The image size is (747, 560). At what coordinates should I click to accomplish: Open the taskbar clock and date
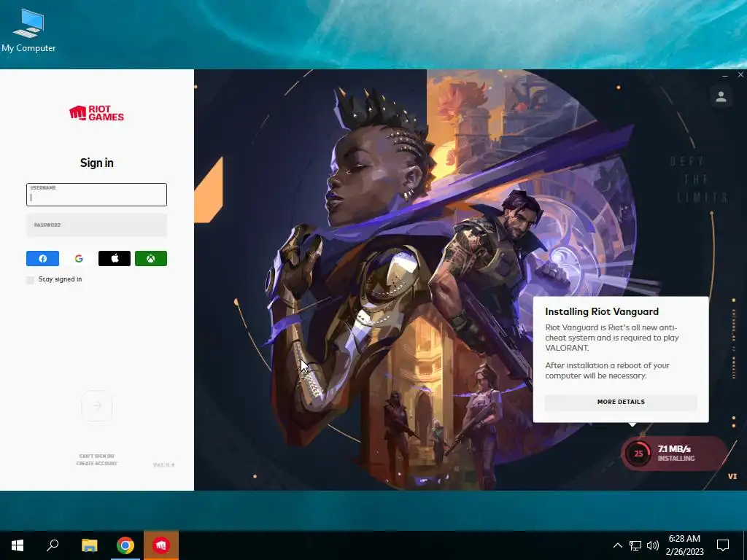(x=684, y=545)
